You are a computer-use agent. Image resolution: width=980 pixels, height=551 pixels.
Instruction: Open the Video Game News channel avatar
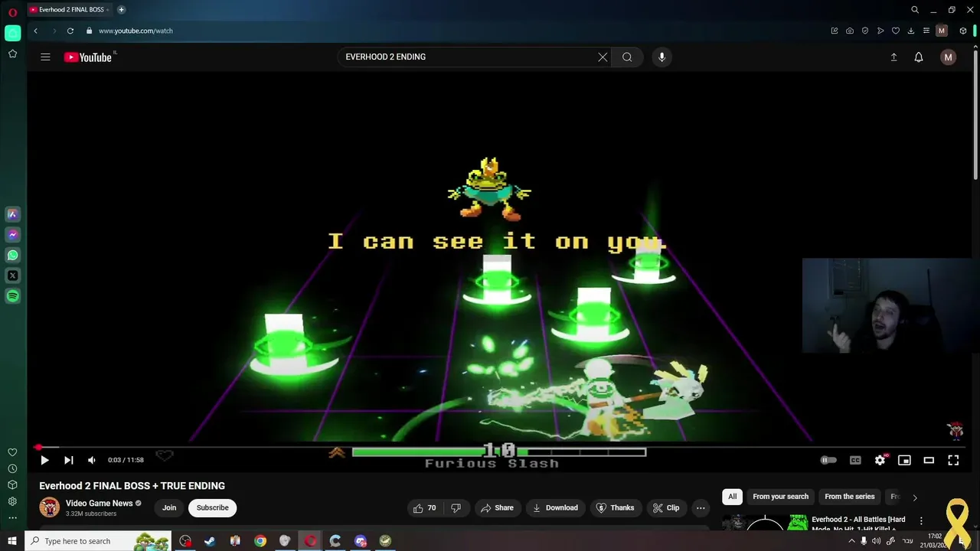pos(49,507)
